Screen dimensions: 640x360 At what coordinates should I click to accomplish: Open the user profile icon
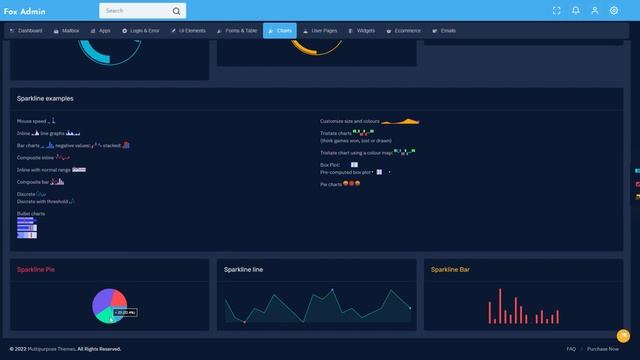595,11
